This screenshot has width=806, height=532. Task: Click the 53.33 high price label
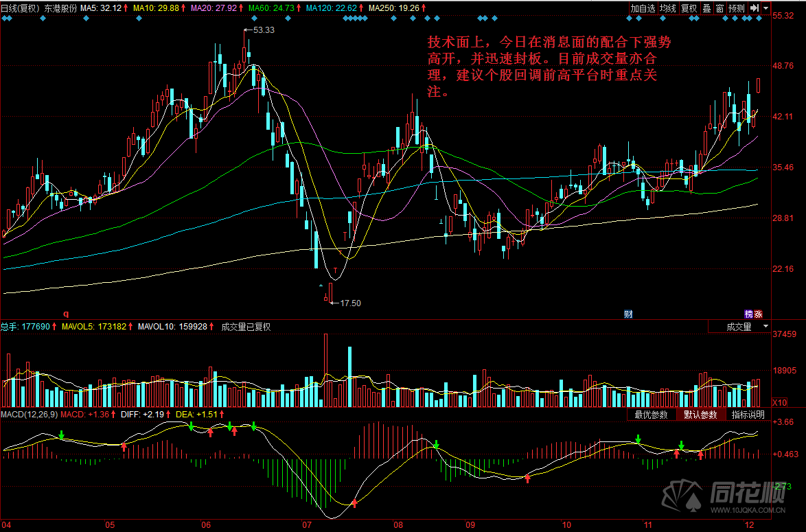(x=264, y=30)
